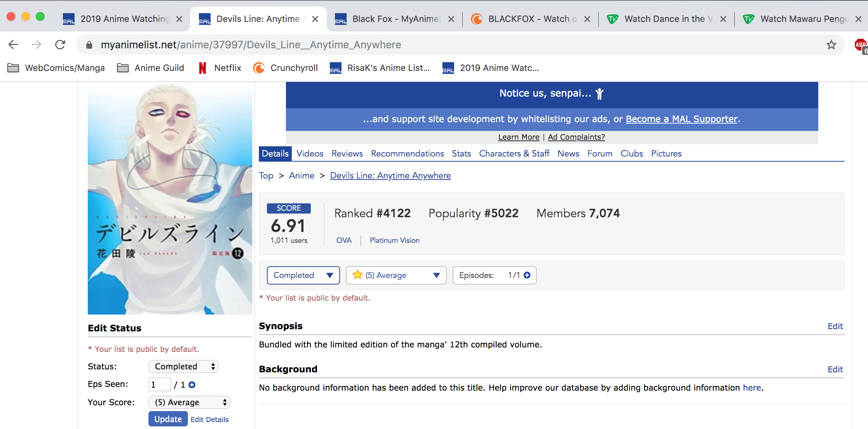Click Edit next to Background
This screenshot has height=429, width=868.
click(835, 369)
